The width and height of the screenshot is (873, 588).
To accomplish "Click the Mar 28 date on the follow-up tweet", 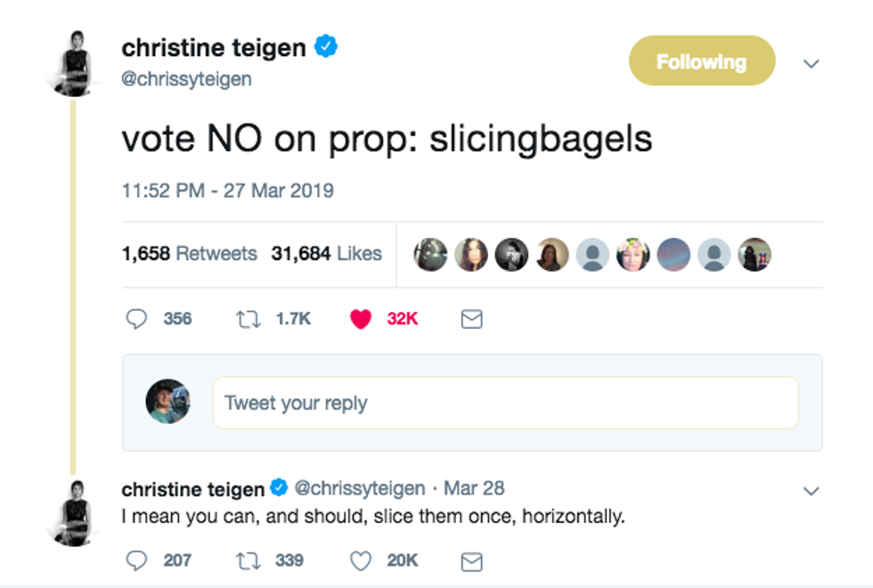I will click(474, 488).
